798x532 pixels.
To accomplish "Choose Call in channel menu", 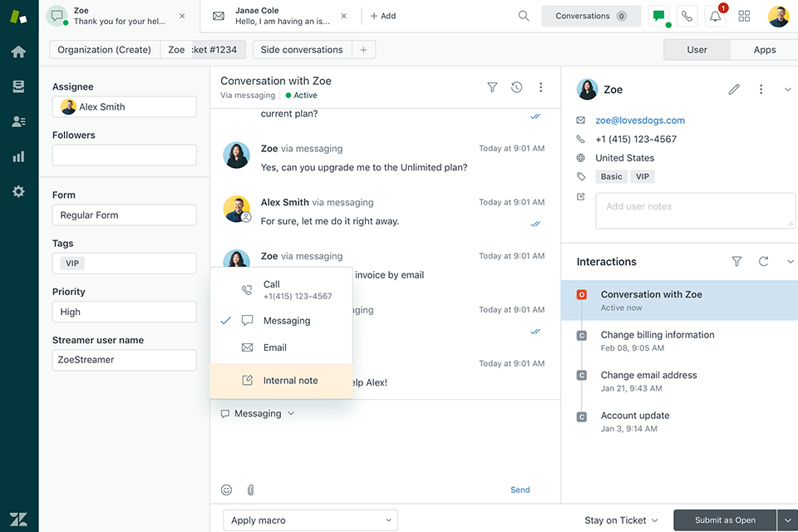I will pos(281,289).
